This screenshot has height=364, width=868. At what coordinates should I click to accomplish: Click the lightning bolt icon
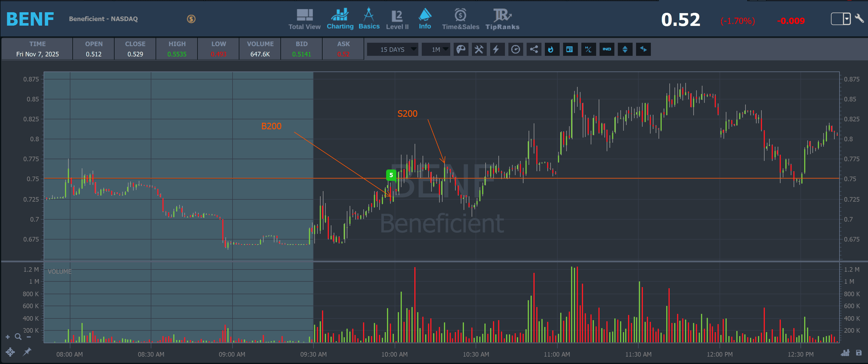[x=497, y=50]
